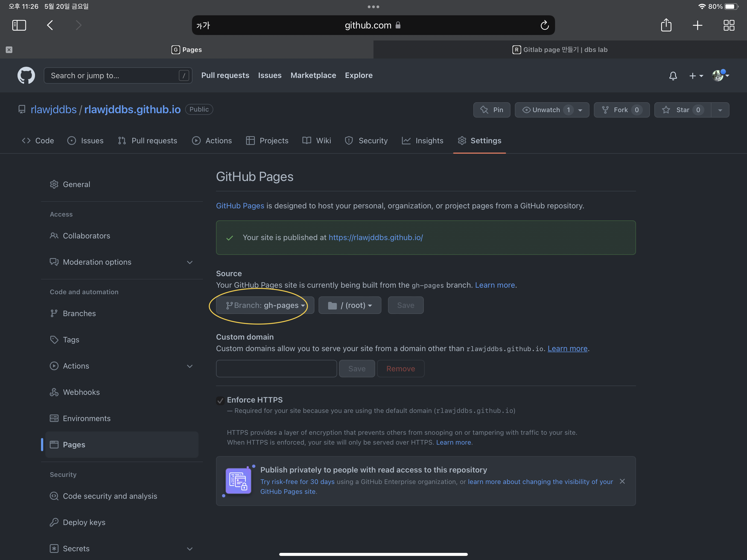Screen dimensions: 747x560
Task: Select General in settings sidebar
Action: (x=122, y=184)
